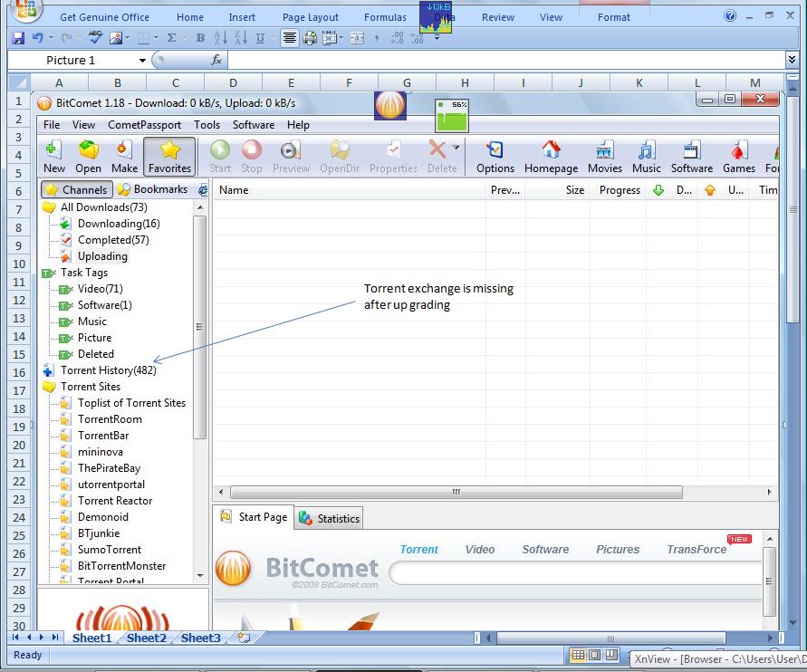
Task: Click the fx insert function button
Action: tap(216, 60)
